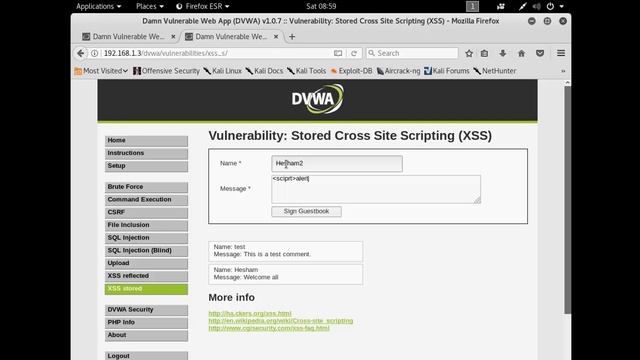Open the CSRF page
Image resolution: width=640 pixels, height=360 pixels.
(x=146, y=212)
